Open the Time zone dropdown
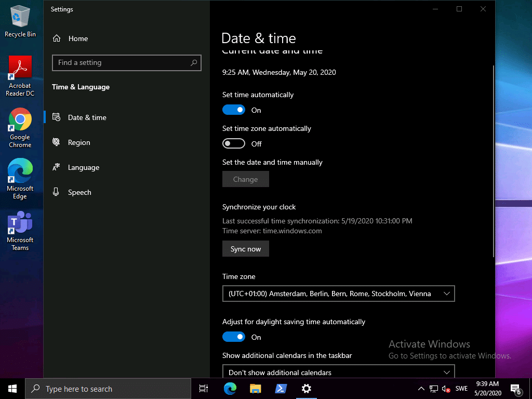The height and width of the screenshot is (399, 532). [339, 294]
